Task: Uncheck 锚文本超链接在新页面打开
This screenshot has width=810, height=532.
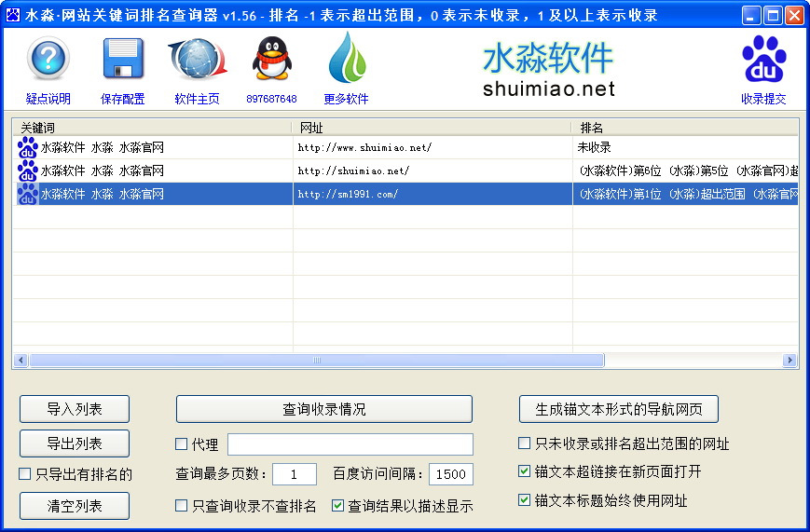Action: 525,471
